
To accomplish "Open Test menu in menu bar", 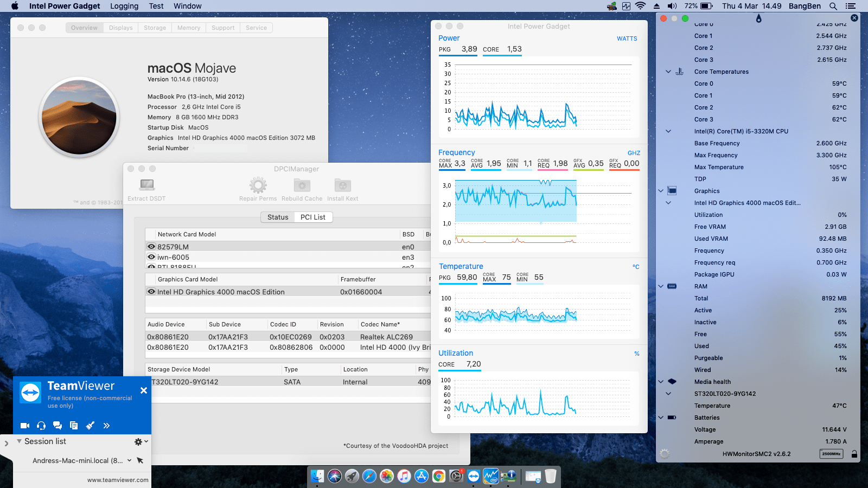I will [156, 6].
